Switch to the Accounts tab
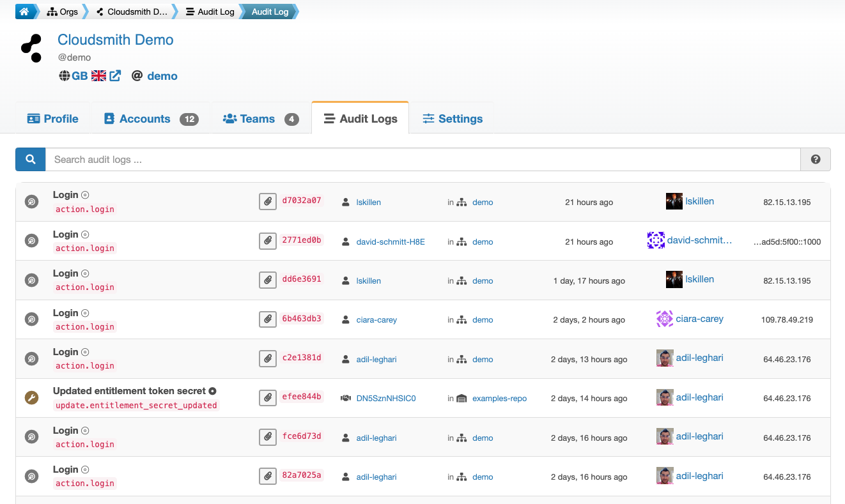 tap(151, 119)
